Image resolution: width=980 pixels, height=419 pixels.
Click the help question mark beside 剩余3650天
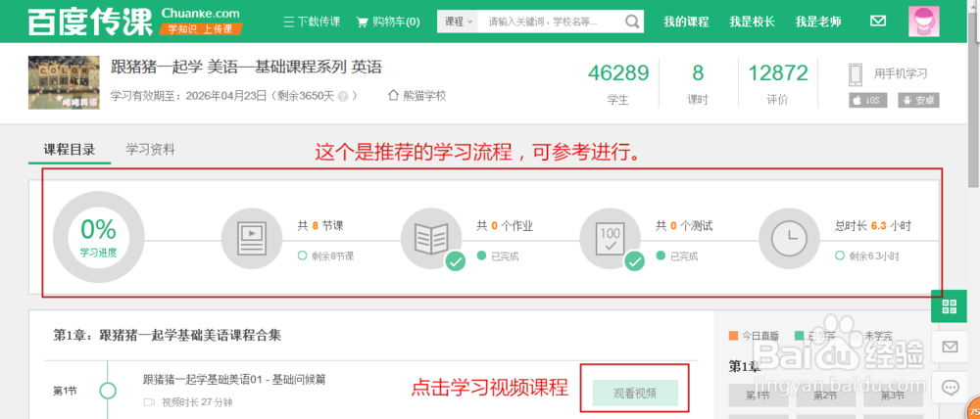coord(342,97)
